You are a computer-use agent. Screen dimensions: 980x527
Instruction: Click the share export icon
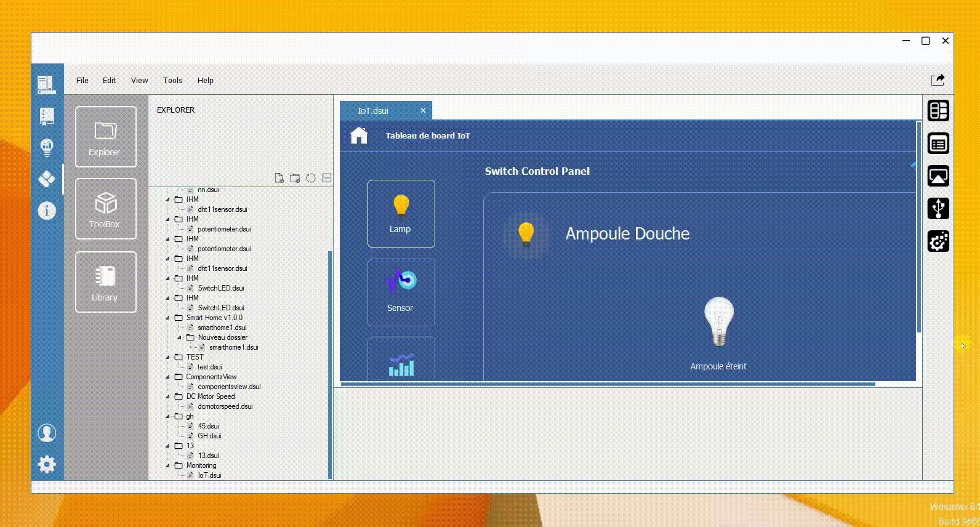(x=937, y=80)
